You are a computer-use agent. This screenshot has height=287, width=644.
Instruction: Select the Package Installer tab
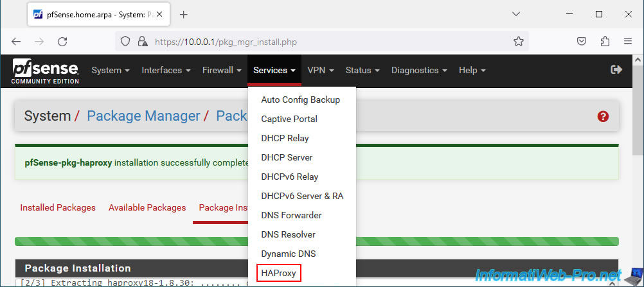[220, 208]
